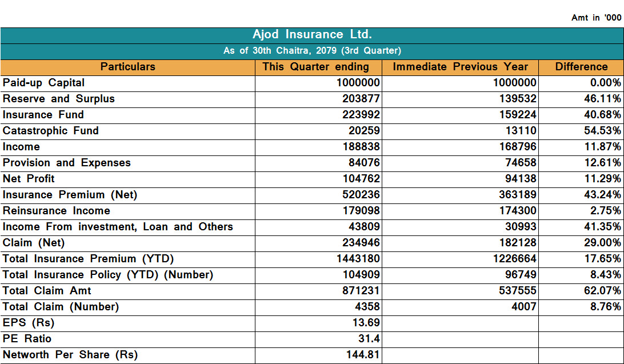Click the Paid-up Capital row label
This screenshot has height=364, width=624.
pyautogui.click(x=44, y=83)
